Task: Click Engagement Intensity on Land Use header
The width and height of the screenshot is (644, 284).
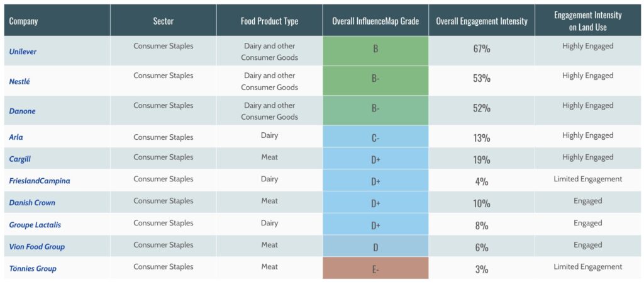Action: pyautogui.click(x=587, y=20)
